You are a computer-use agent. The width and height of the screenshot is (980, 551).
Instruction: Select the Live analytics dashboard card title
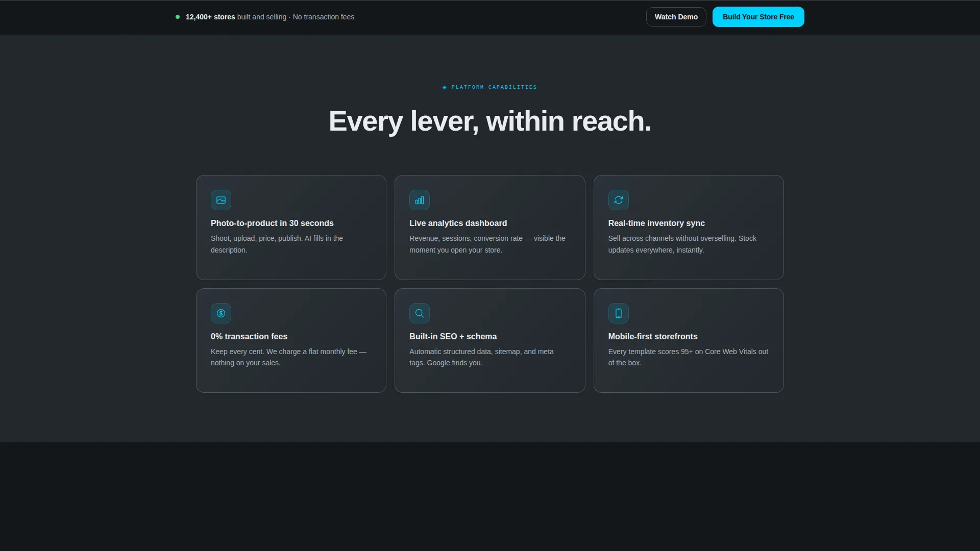tap(458, 223)
